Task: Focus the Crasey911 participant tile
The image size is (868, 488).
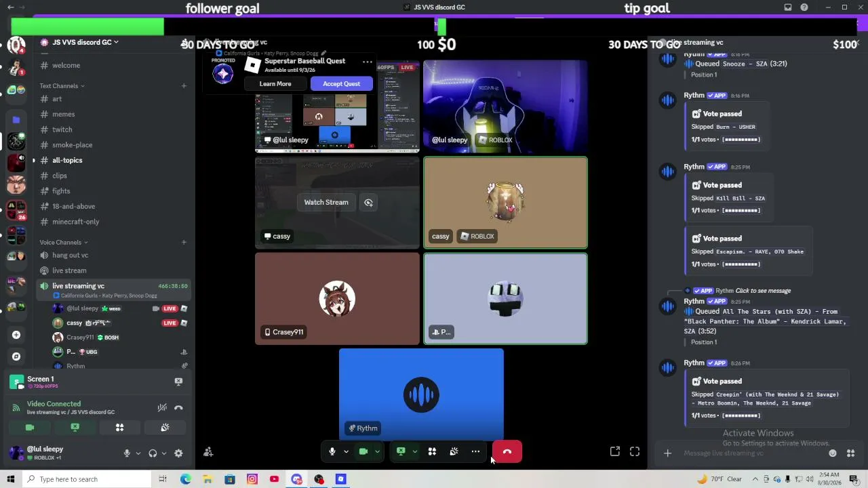Action: point(337,299)
